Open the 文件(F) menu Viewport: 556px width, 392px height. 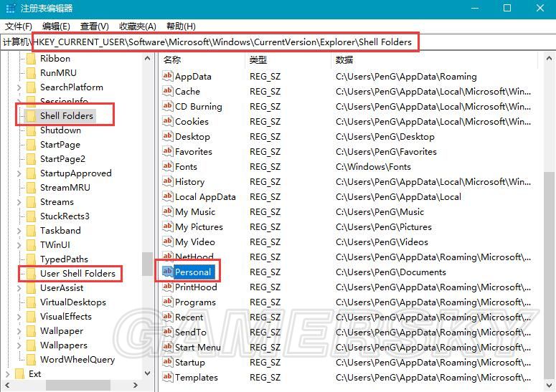(x=19, y=27)
